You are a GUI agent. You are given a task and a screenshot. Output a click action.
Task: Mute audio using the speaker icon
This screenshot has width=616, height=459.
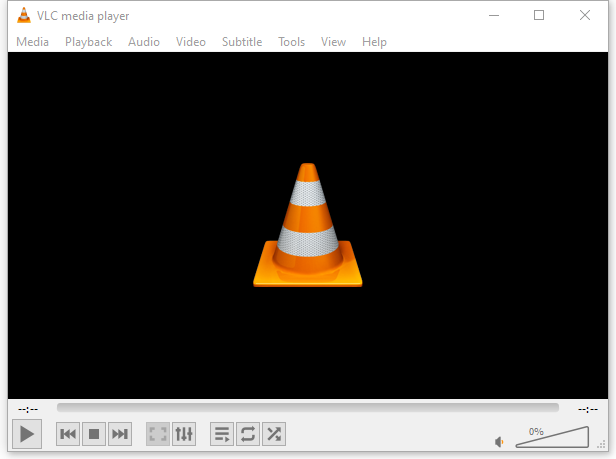pyautogui.click(x=499, y=442)
